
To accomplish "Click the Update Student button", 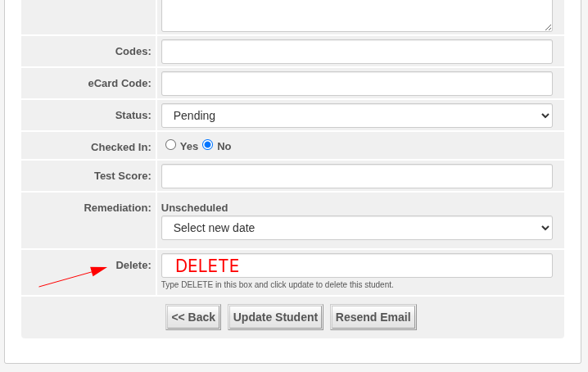I will coord(275,317).
